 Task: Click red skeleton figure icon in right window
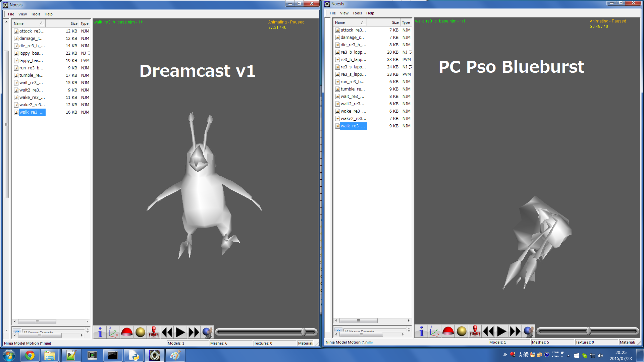pos(475,331)
